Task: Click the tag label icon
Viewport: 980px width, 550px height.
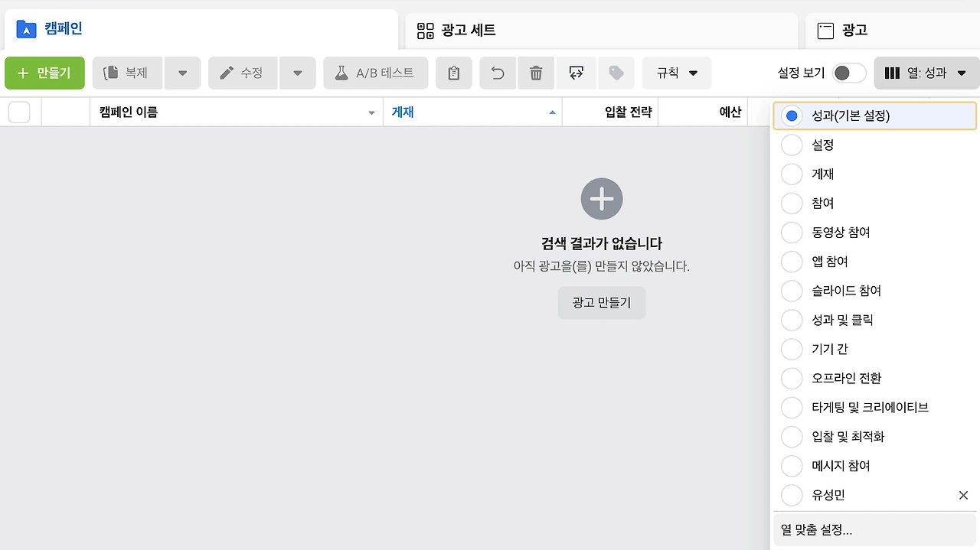Action: (x=616, y=73)
